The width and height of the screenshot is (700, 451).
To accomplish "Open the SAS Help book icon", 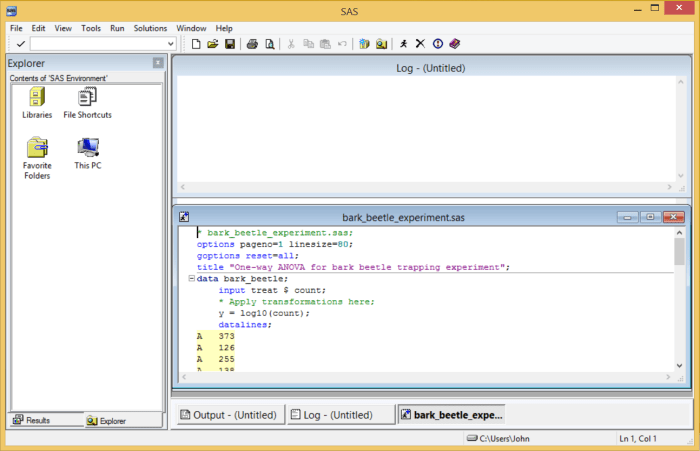I will coord(453,44).
